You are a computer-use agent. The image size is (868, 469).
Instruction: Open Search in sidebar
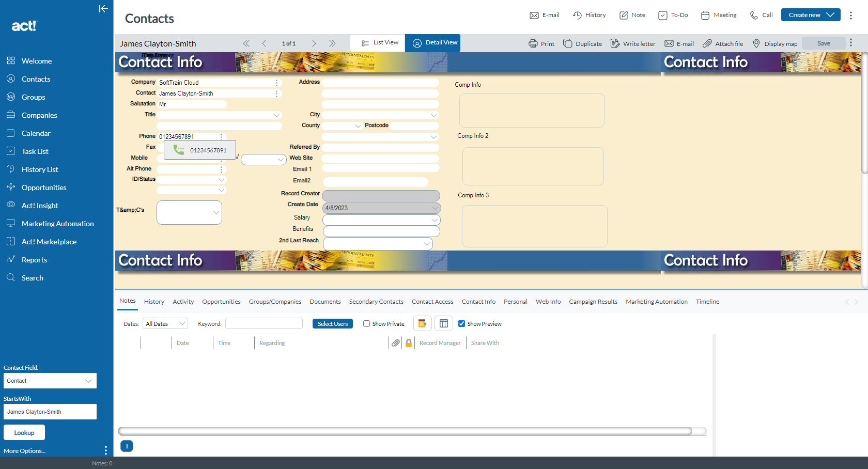pyautogui.click(x=32, y=278)
